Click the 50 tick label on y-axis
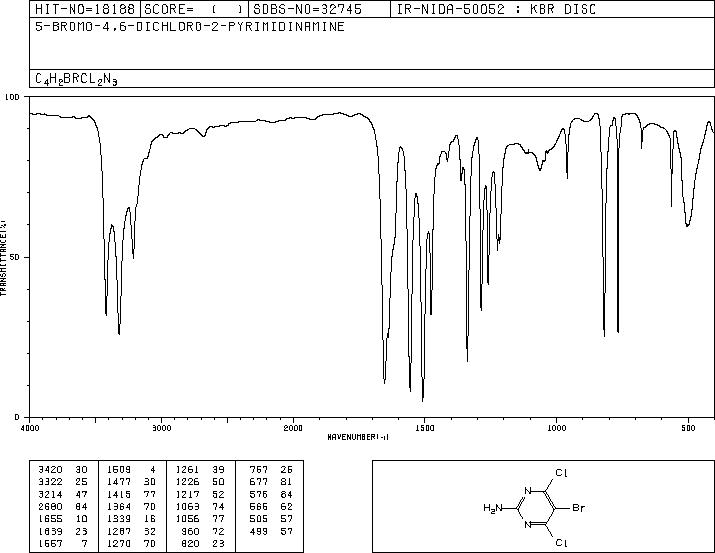Viewport: 715px width, 553px height. pos(16,257)
